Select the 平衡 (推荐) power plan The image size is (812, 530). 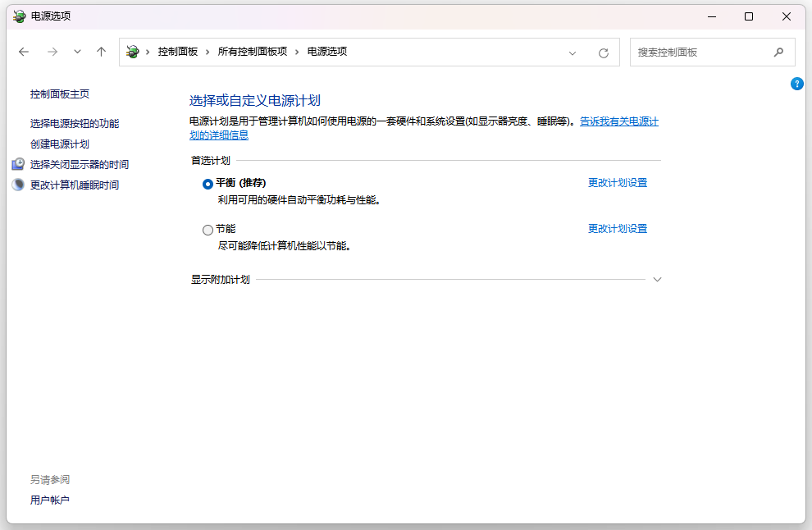[x=208, y=184]
